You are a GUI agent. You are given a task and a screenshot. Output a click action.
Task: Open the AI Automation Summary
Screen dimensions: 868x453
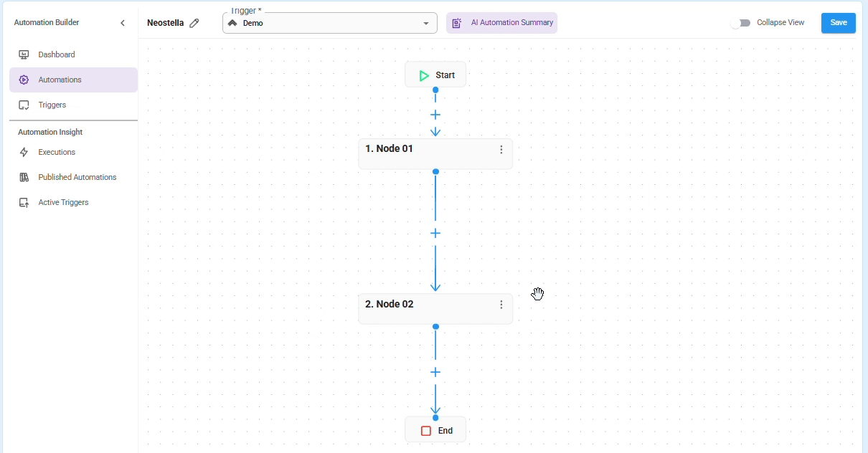pyautogui.click(x=502, y=23)
